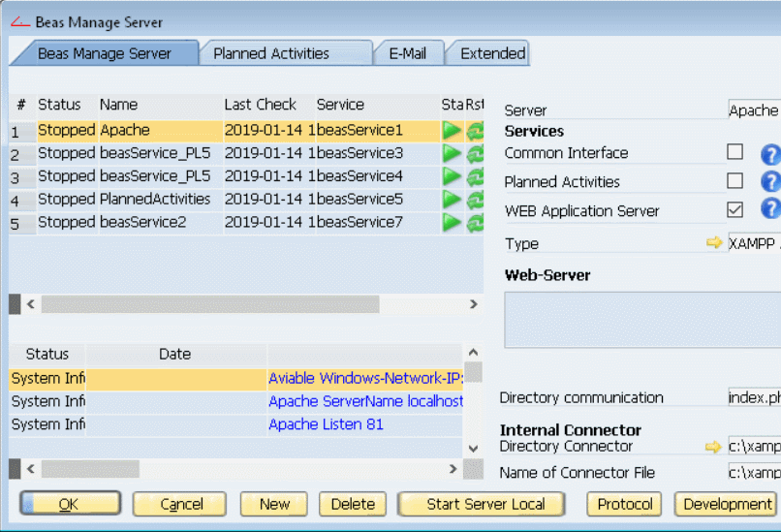Click Restart icon for beasService4 row
This screenshot has height=532, width=781.
475,176
